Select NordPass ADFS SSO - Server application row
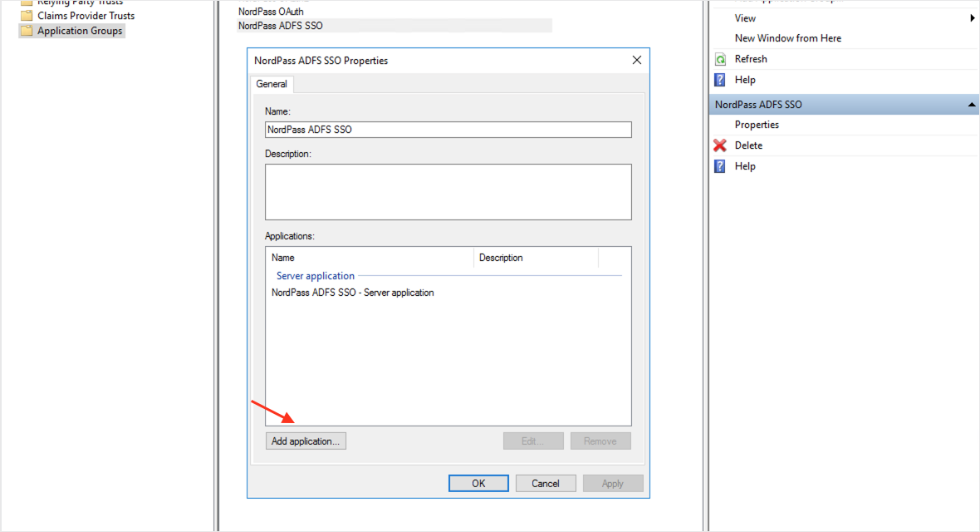This screenshot has height=532, width=980. click(x=352, y=293)
